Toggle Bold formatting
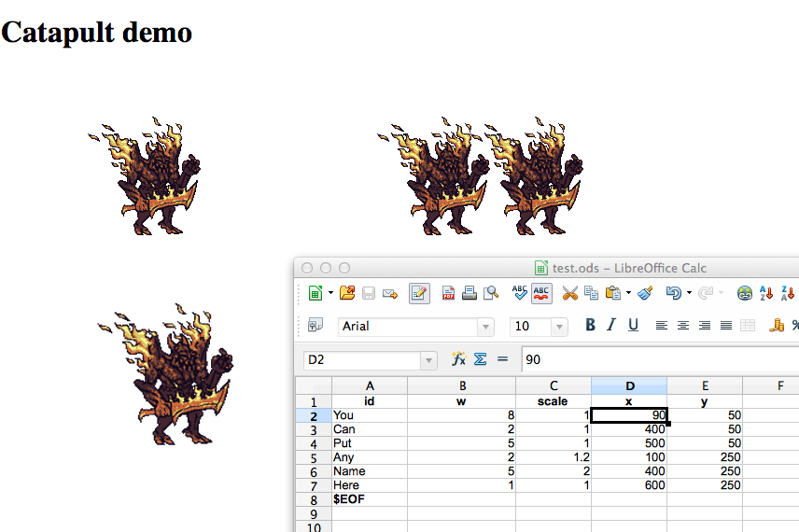Viewport: 799px width, 532px height. pos(590,325)
